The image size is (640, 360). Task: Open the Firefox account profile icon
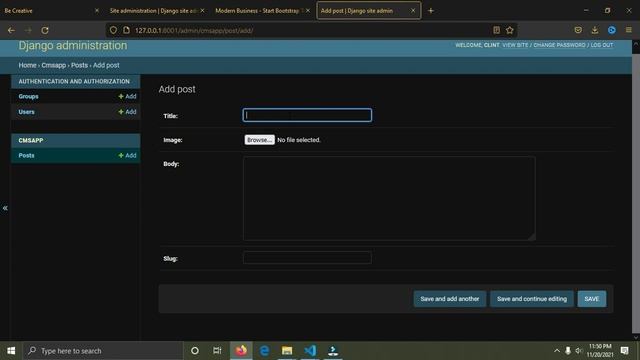coord(611,30)
